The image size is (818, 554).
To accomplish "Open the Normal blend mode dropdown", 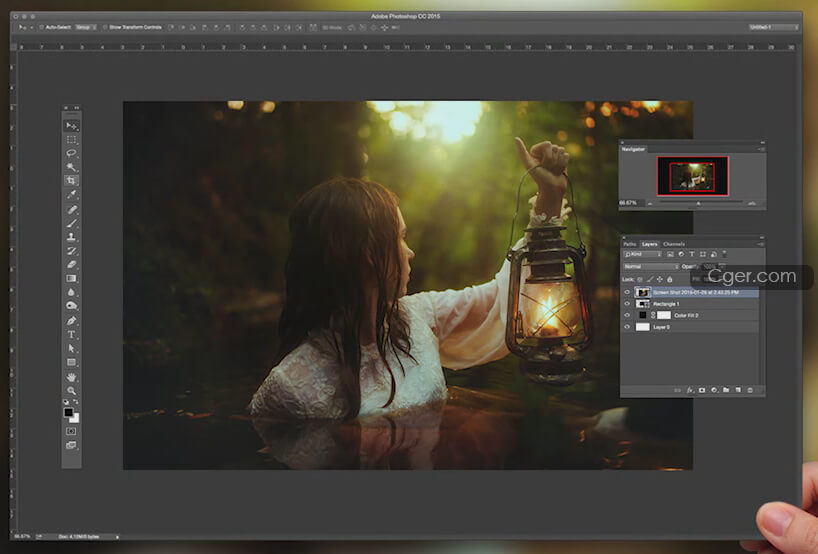I will (x=651, y=267).
